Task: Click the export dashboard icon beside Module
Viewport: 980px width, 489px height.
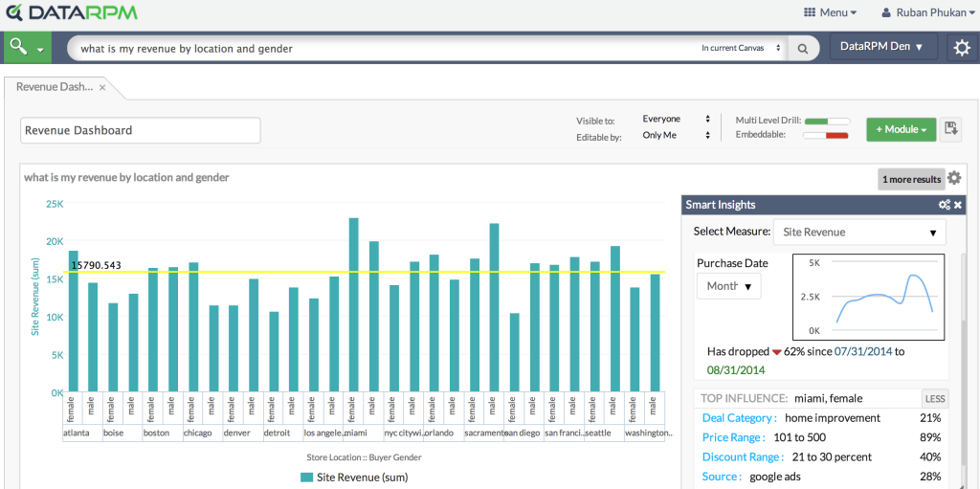Action: [x=951, y=129]
